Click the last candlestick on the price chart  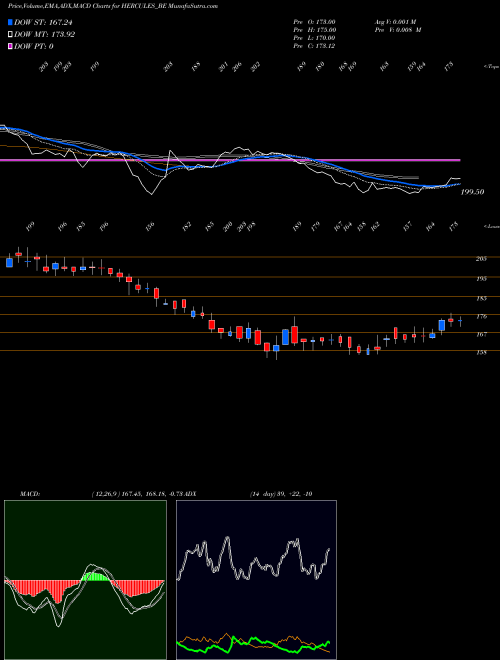click(460, 321)
